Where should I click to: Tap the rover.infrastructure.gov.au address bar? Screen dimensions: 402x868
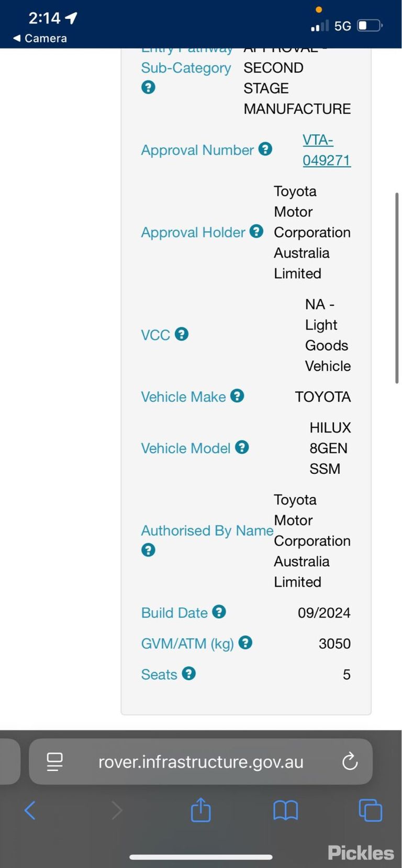pos(201,762)
